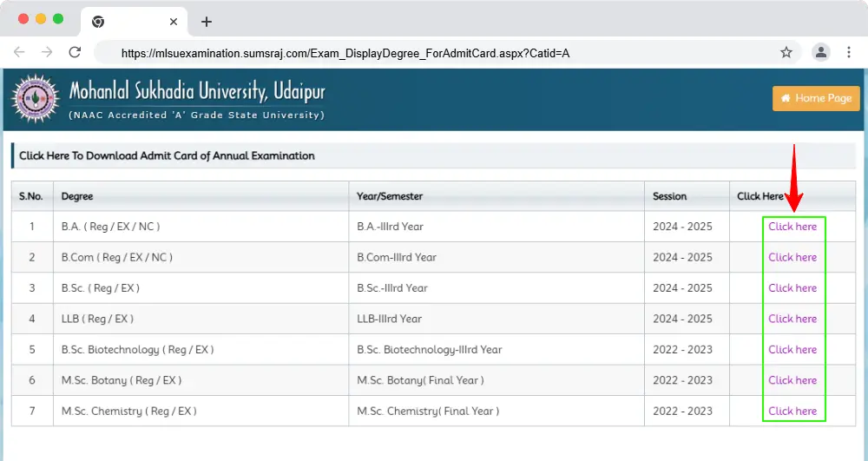Select the active Chrome tab
The image size is (868, 461).
tap(134, 22)
